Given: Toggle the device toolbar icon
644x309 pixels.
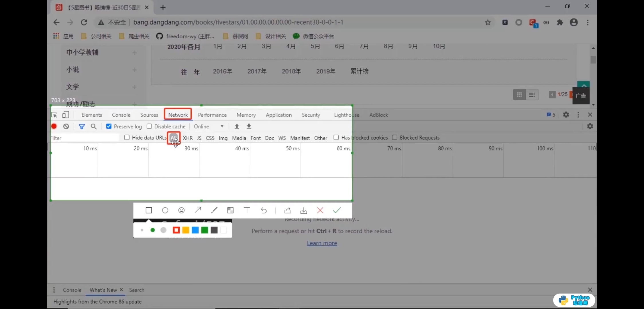Looking at the screenshot, I should coord(66,115).
